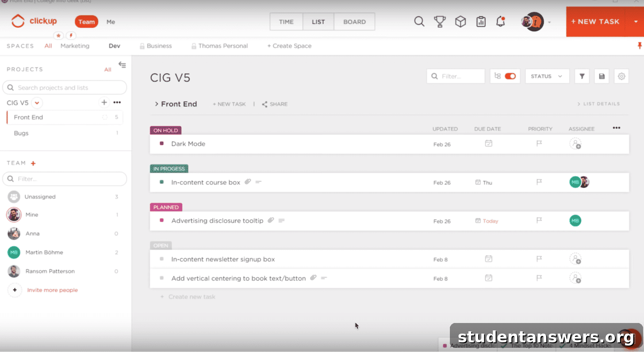Set due date for Dark Mode task

point(489,144)
